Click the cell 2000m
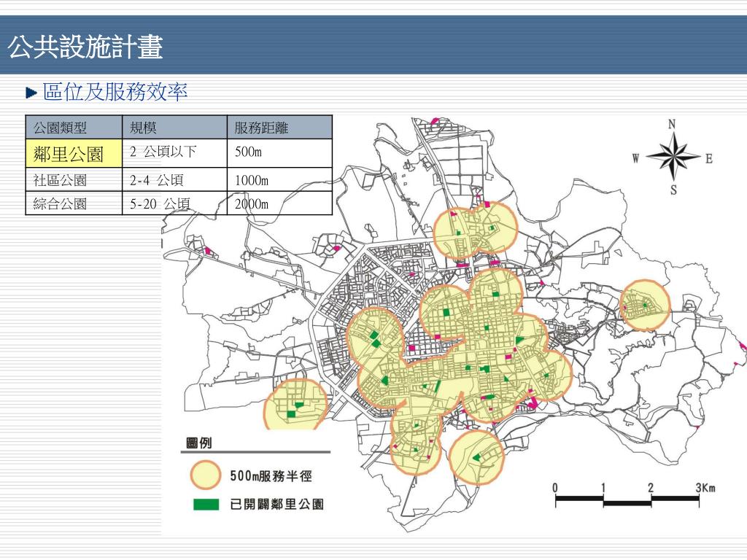 click(x=279, y=203)
